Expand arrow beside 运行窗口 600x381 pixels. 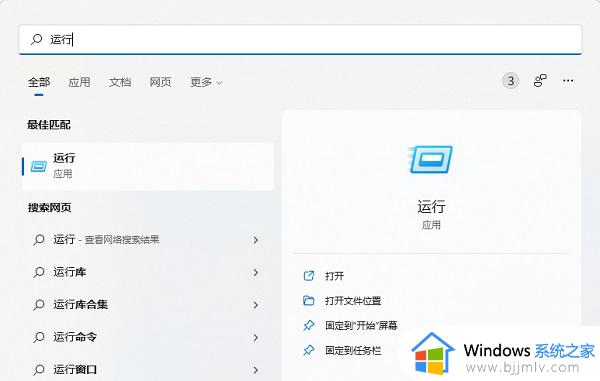pos(256,370)
